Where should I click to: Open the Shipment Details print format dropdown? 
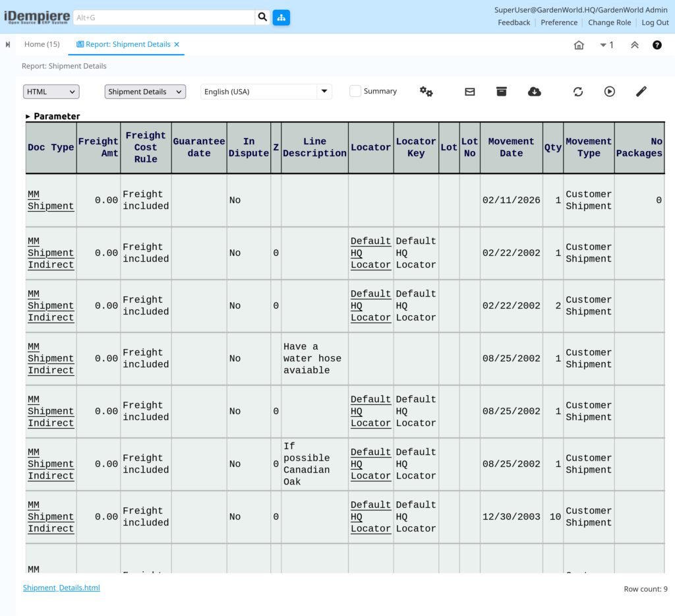coord(145,92)
